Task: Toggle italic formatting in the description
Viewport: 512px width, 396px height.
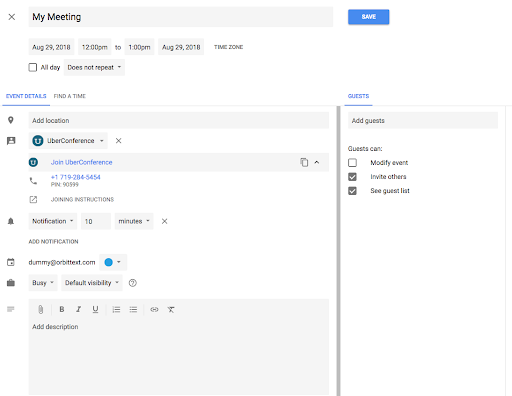Action: click(x=78, y=309)
